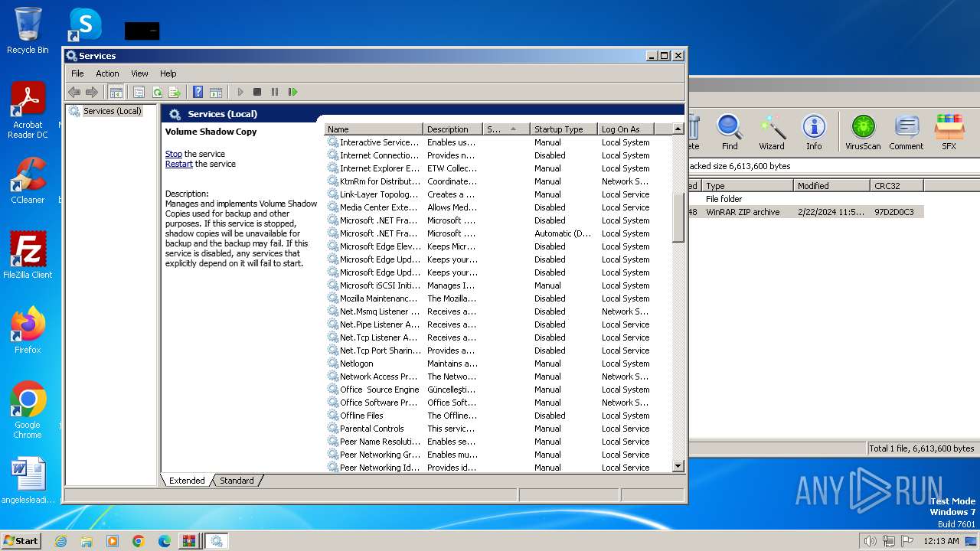Click the Stop the service link
Viewport: 980px width, 551px height.
(174, 154)
